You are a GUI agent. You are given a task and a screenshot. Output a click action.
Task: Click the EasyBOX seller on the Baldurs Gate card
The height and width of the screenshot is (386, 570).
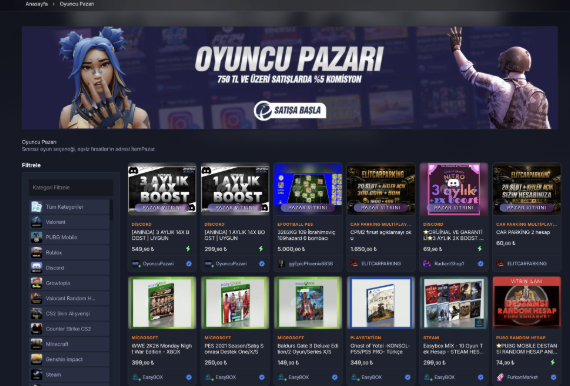click(298, 377)
